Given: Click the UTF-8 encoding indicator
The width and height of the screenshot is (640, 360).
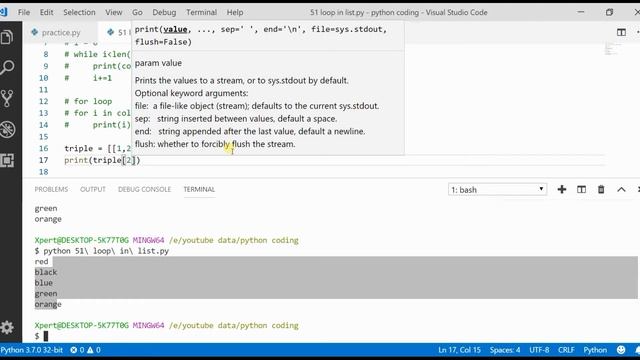Looking at the screenshot, I should point(539,350).
